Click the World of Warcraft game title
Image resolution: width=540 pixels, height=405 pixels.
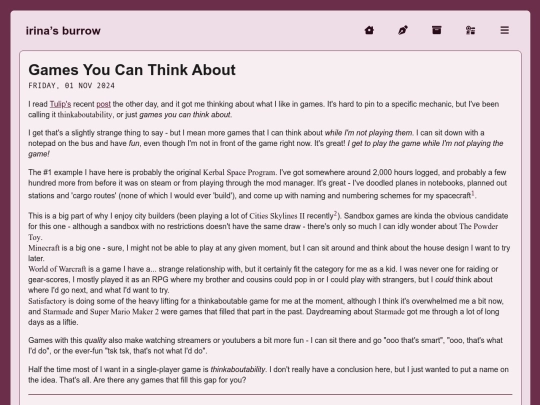57,269
